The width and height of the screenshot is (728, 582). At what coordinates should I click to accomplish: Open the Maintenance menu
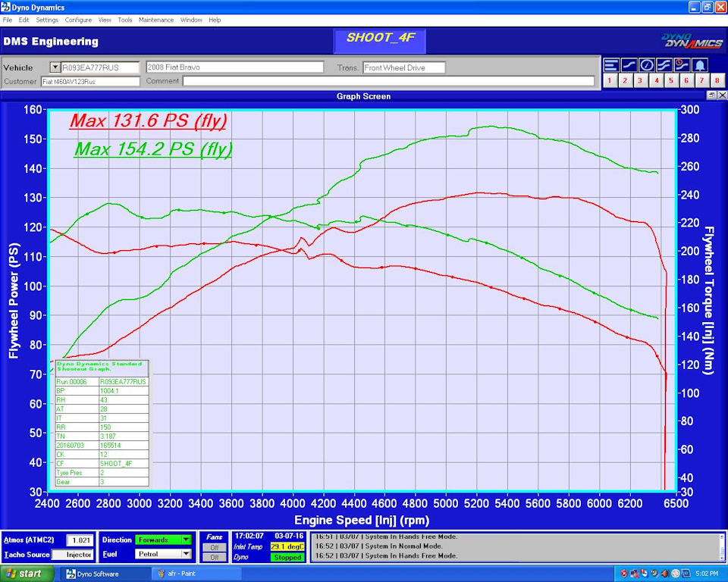[155, 20]
